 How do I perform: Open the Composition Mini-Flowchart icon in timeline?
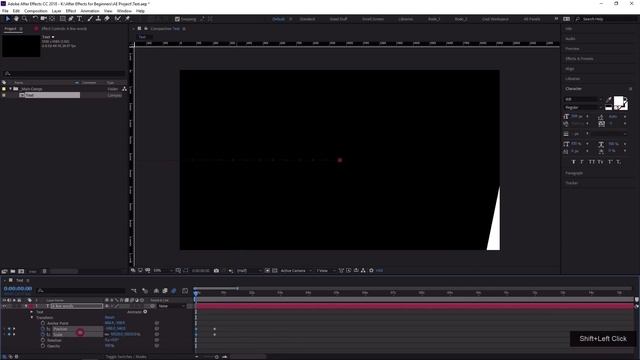[134, 291]
